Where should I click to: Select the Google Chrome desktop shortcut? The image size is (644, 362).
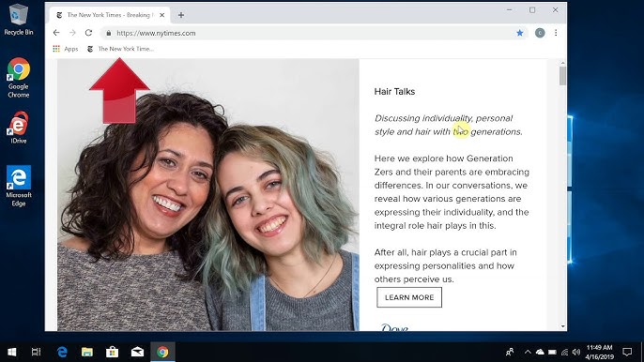[x=19, y=78]
